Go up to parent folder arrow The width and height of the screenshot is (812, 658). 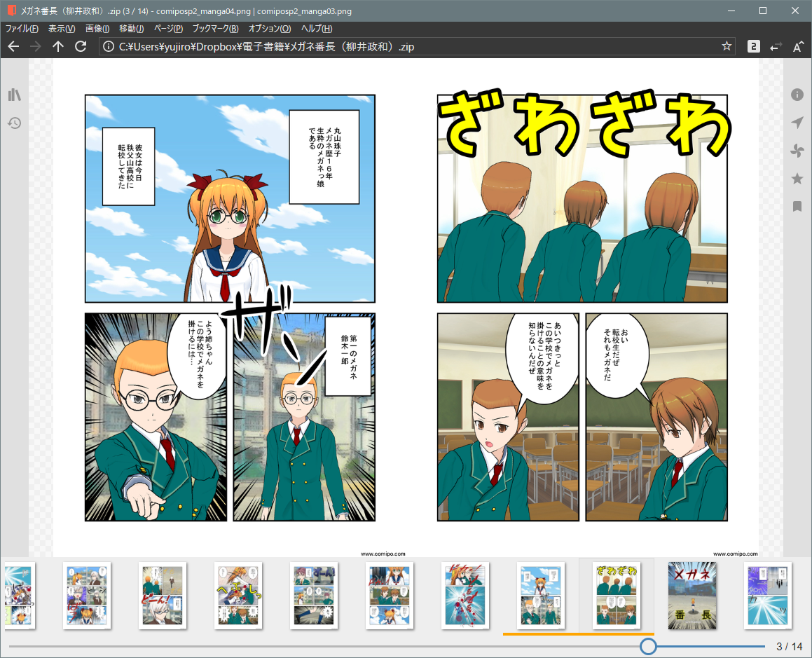click(58, 47)
